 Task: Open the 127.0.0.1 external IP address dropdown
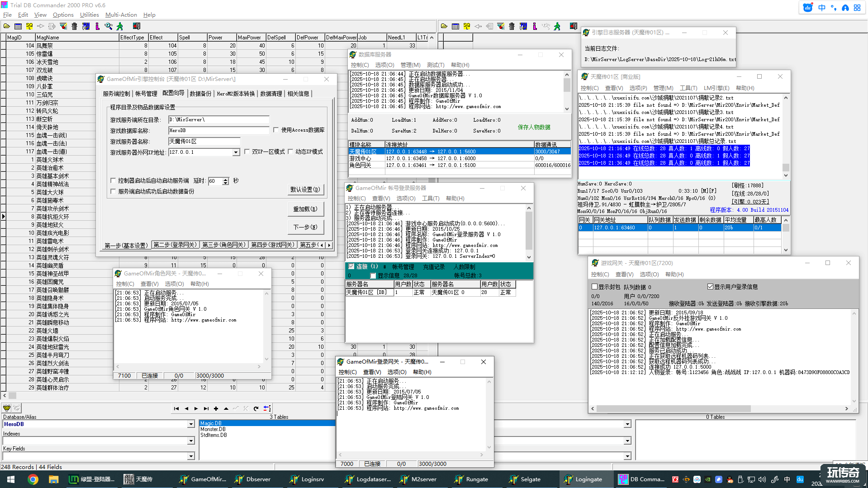pyautogui.click(x=236, y=152)
